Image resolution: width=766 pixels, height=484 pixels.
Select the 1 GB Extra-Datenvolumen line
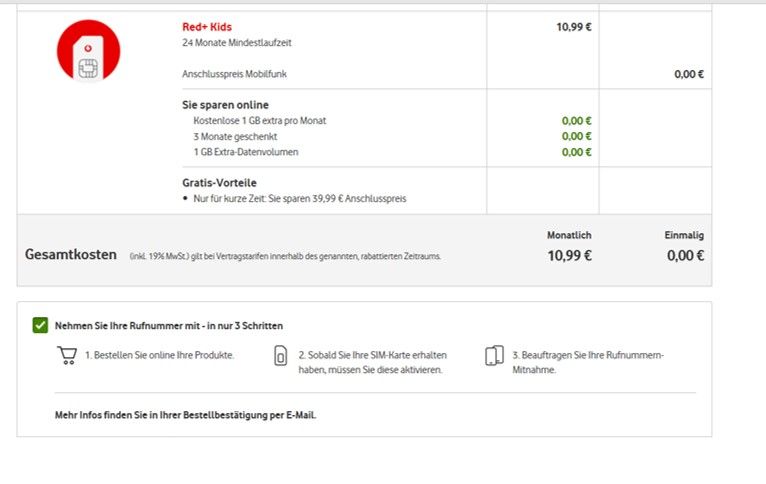click(x=246, y=152)
